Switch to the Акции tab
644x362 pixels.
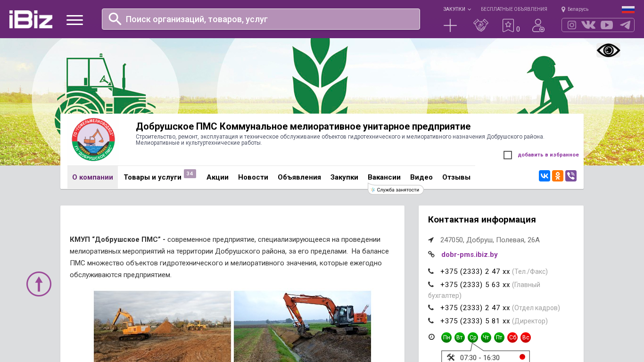click(217, 177)
